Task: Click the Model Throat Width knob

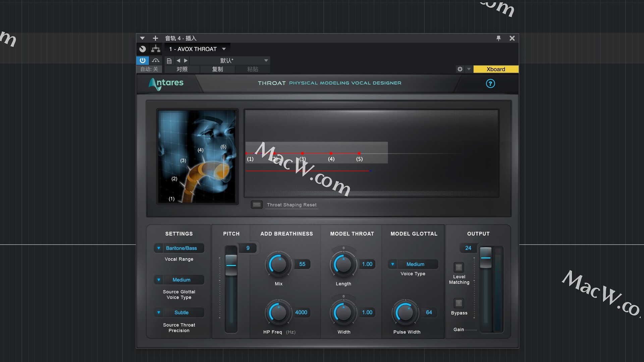Action: [343, 312]
